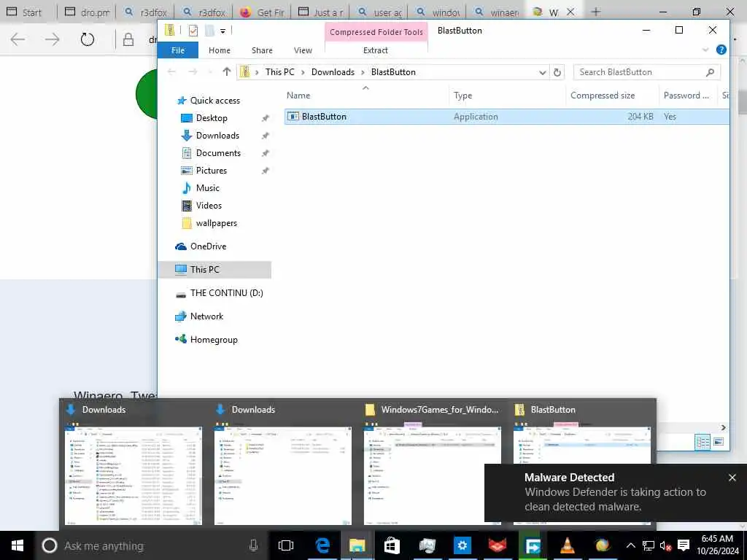This screenshot has width=747, height=560.
Task: Select OneDrive in navigation pane
Action: [x=208, y=246]
